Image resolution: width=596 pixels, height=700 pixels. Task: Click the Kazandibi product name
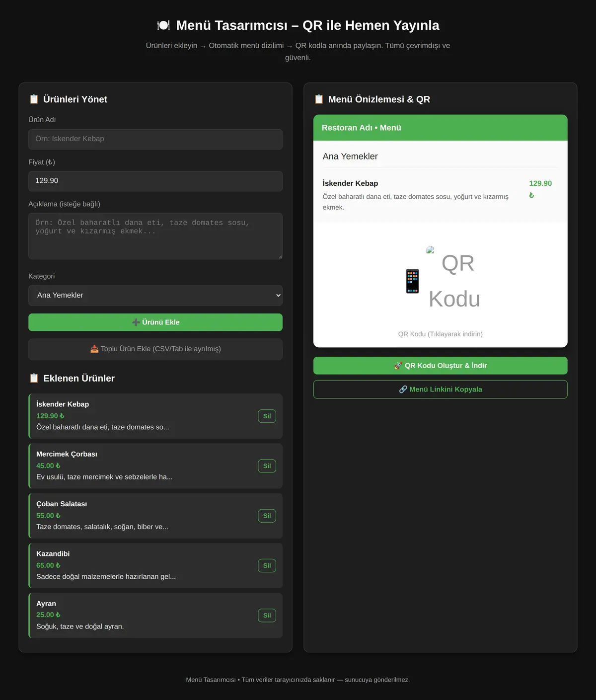pos(53,553)
